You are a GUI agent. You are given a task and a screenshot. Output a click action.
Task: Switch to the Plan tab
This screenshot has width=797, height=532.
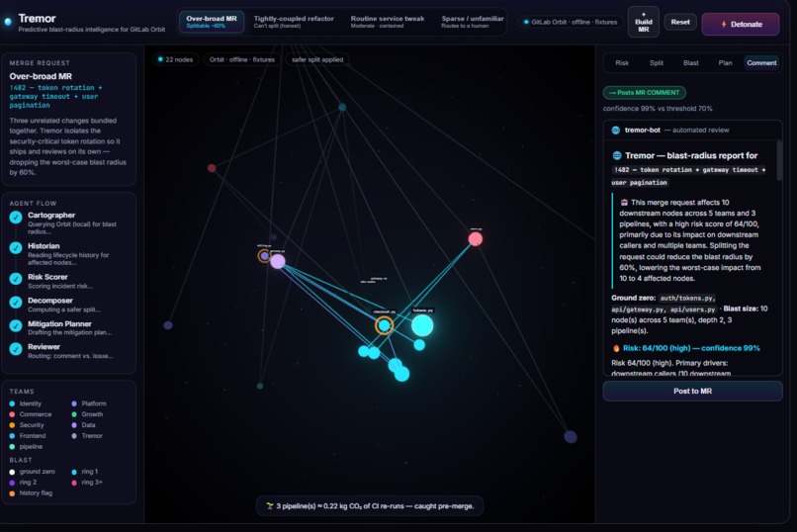[x=726, y=63]
